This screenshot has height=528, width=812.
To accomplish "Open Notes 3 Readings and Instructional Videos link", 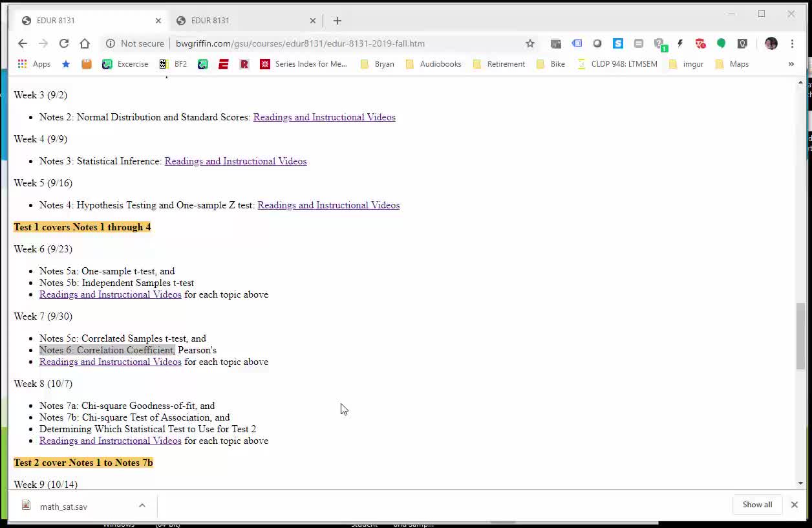I will 236,161.
